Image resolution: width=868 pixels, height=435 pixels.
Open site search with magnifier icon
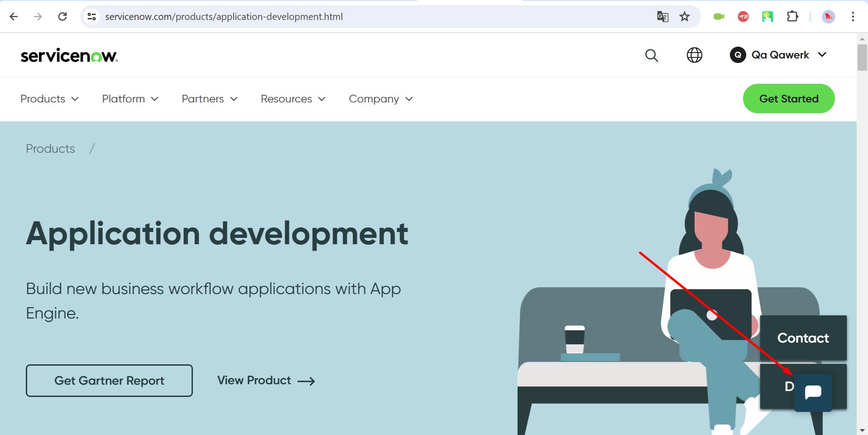[652, 55]
